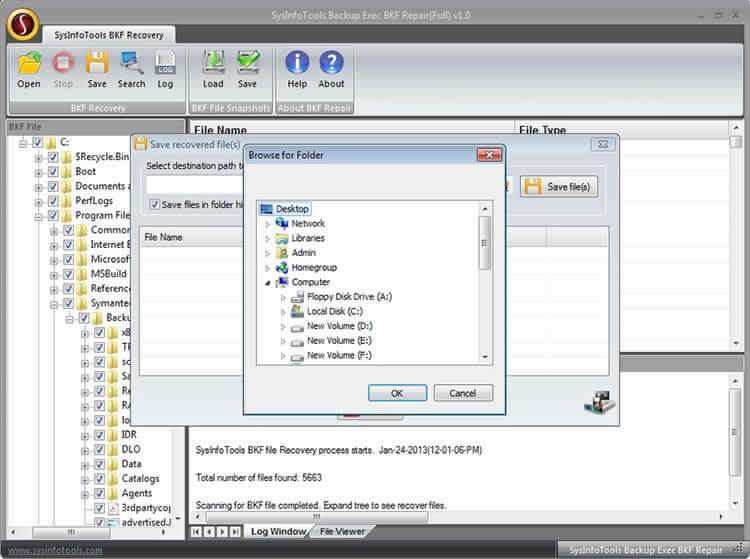750x559 pixels.
Task: Select the Data folder in BKF tree
Action: pyautogui.click(x=131, y=464)
